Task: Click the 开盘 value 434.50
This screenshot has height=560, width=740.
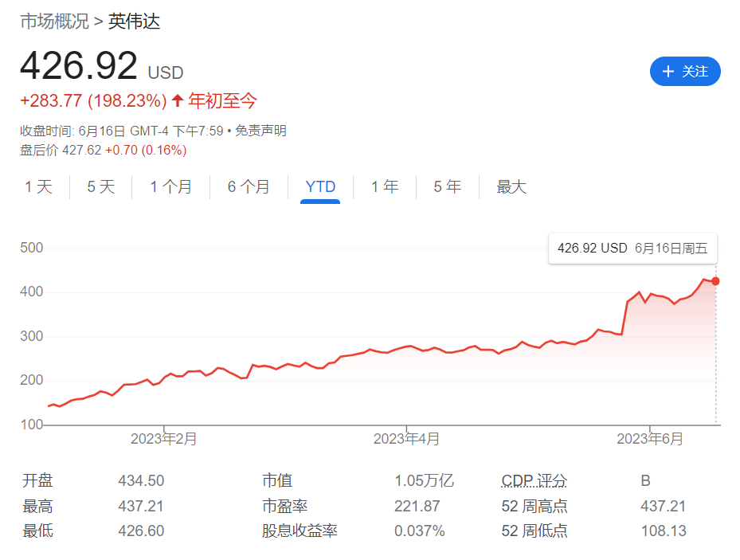Action: click(x=141, y=481)
